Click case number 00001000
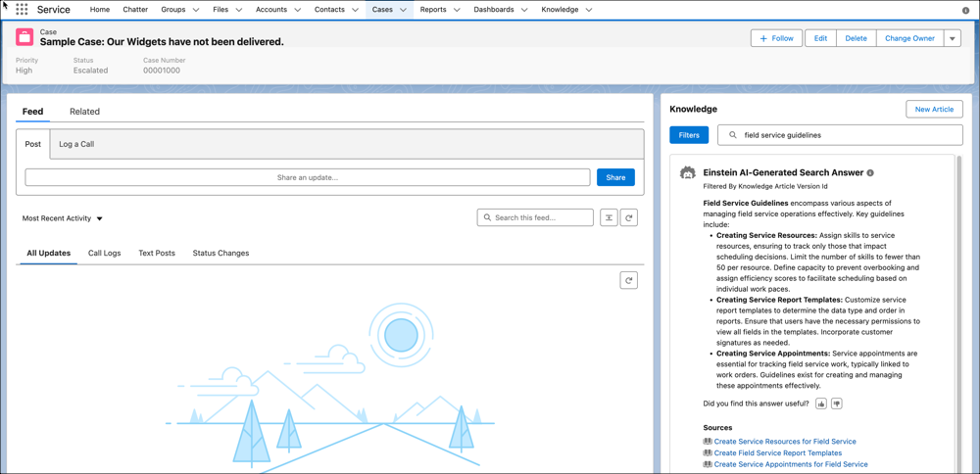This screenshot has width=980, height=474. [x=162, y=71]
